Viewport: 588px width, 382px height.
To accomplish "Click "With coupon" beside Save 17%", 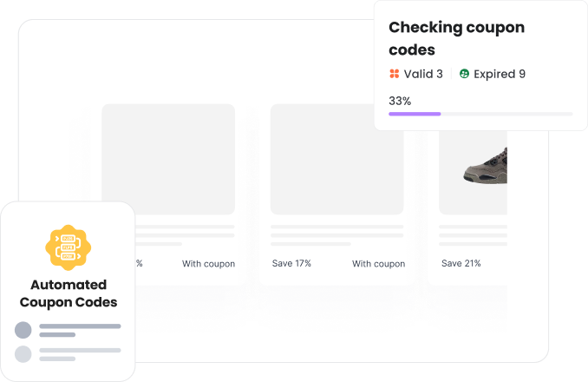I will [x=378, y=264].
